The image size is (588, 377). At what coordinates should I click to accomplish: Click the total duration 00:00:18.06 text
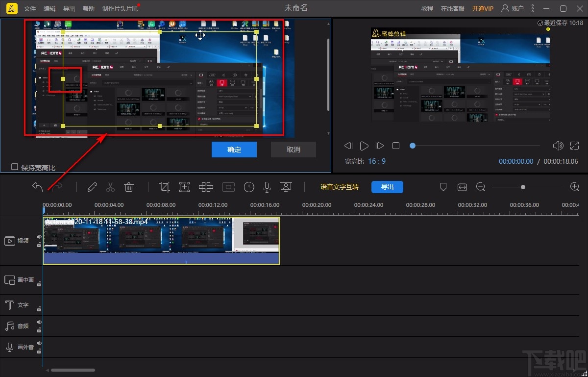(x=561, y=161)
